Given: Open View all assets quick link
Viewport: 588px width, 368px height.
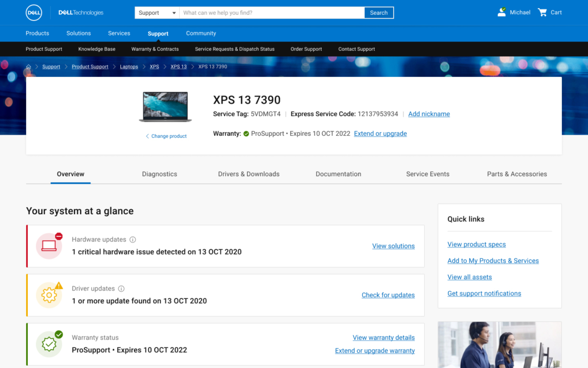Looking at the screenshot, I should pos(469,277).
